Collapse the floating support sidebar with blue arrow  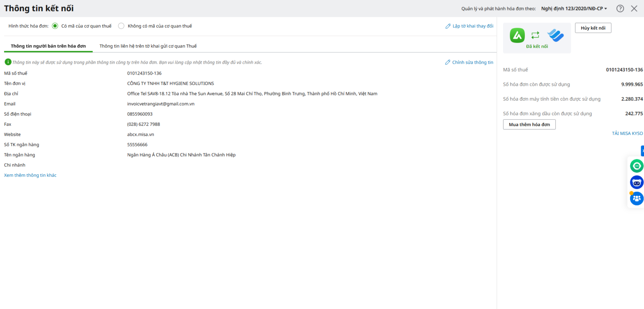tap(642, 151)
